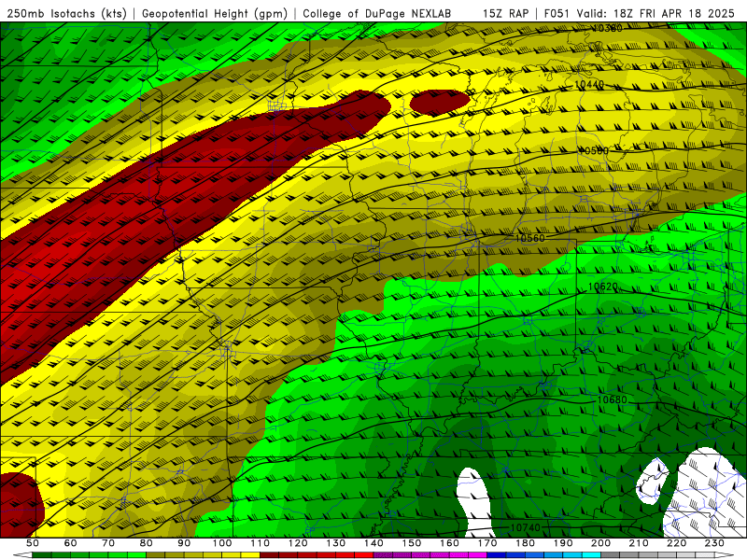Image resolution: width=747 pixels, height=560 pixels.
Task: Click the 70 value on the color scale
Action: (108, 543)
